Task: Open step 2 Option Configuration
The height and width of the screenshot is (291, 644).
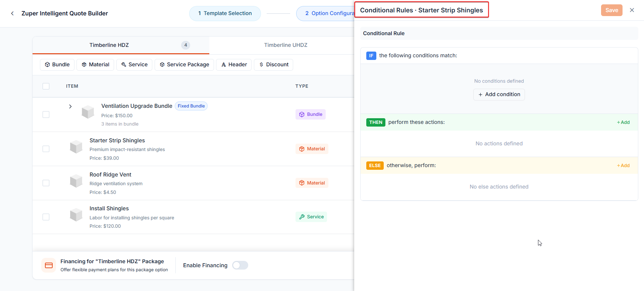Action: [325, 13]
